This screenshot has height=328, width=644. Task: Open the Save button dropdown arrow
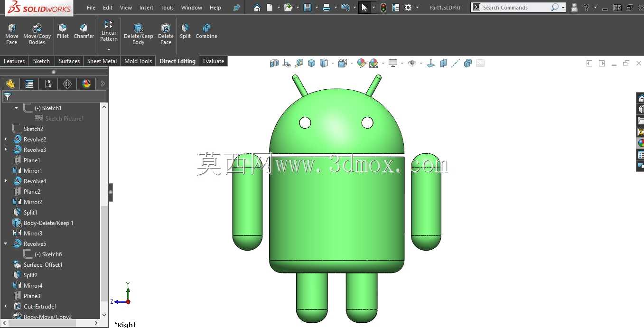pos(317,8)
